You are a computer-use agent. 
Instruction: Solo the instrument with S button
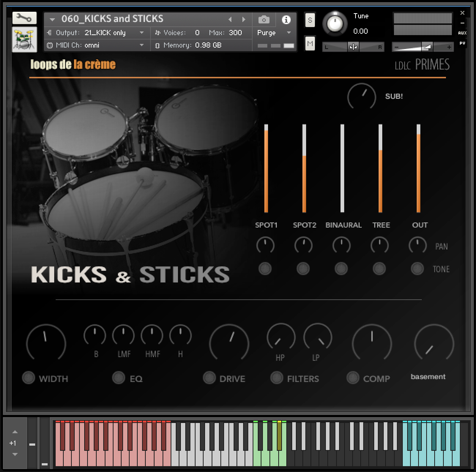310,20
